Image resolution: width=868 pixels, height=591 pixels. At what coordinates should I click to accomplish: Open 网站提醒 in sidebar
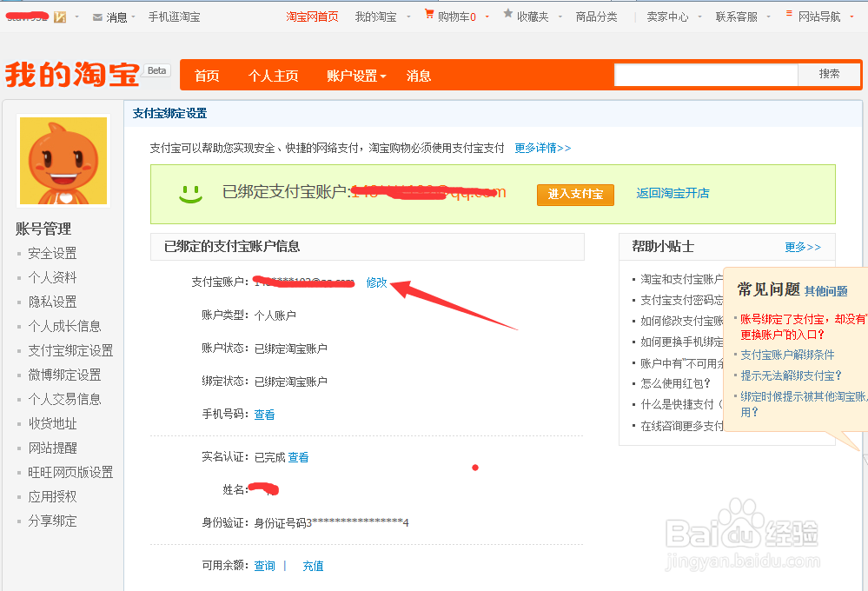tap(53, 448)
